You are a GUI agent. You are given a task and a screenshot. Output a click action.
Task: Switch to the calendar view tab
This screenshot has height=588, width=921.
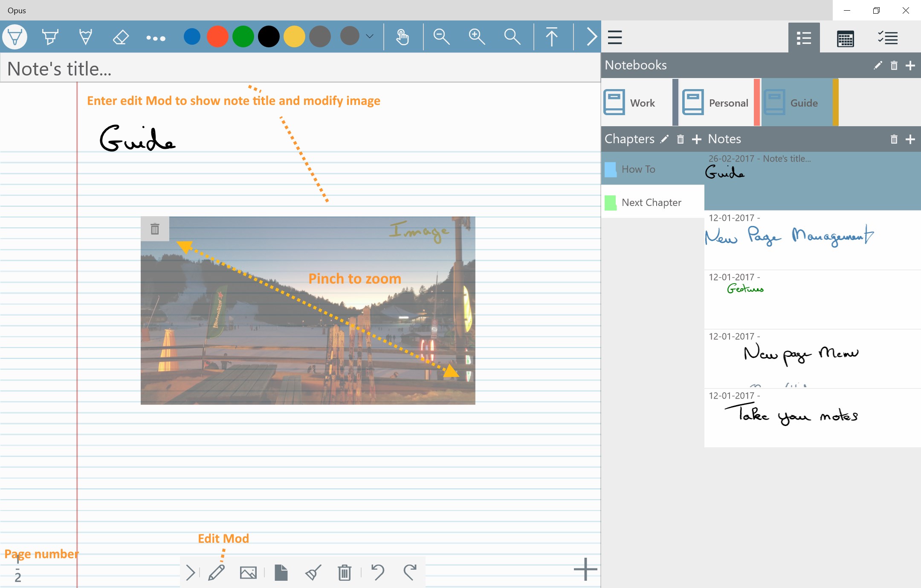845,38
